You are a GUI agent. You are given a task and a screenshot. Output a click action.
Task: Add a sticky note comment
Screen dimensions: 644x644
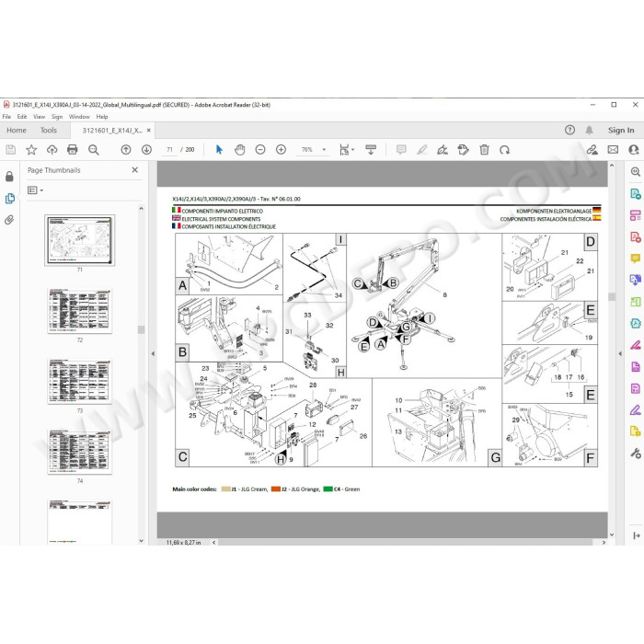click(401, 150)
